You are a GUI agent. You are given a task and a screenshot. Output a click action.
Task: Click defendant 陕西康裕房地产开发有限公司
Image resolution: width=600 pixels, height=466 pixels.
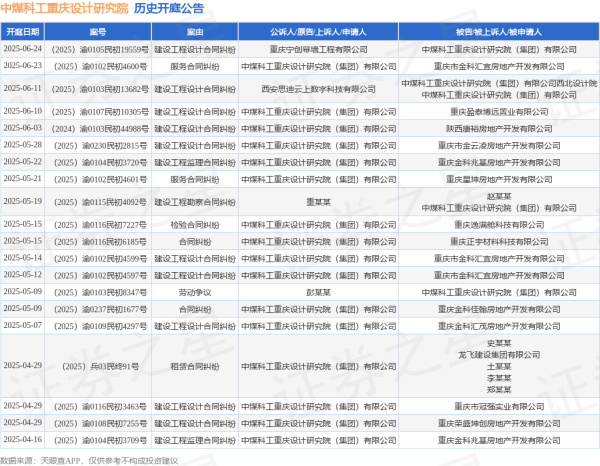pos(499,129)
